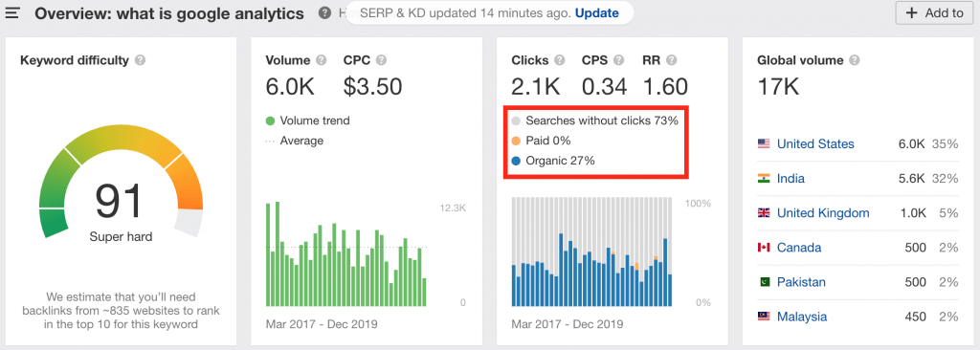This screenshot has height=350, width=980.
Task: Click help icon next to RR
Action: (x=671, y=60)
